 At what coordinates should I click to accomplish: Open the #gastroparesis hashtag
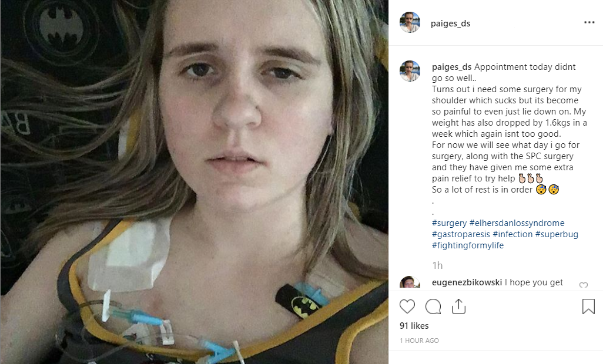click(461, 234)
